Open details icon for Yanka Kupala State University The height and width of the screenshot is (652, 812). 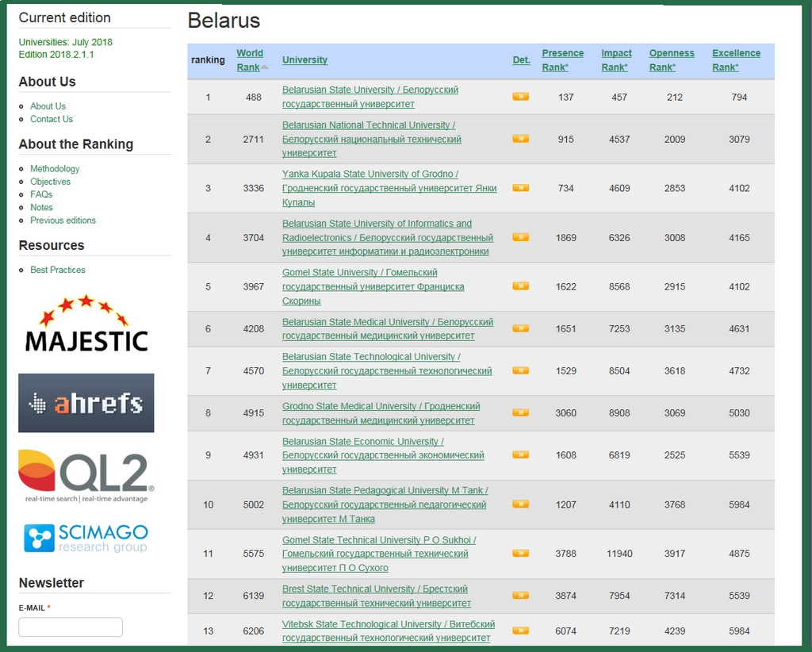coord(520,188)
